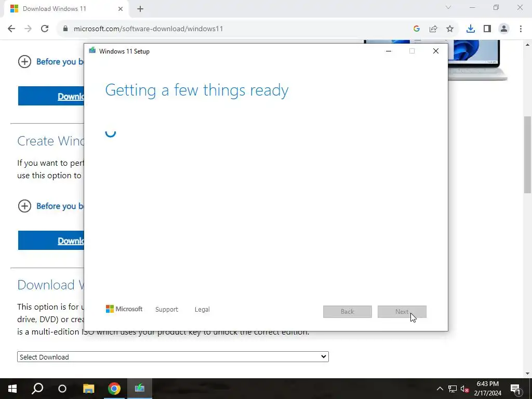Click Legal link in Setup window
The width and height of the screenshot is (532, 399).
202,310
